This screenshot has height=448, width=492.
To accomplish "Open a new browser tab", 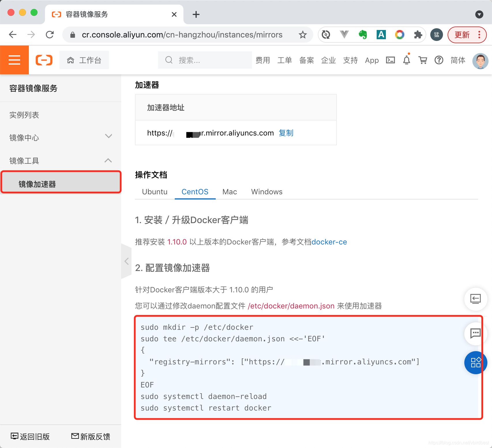I will 196,14.
